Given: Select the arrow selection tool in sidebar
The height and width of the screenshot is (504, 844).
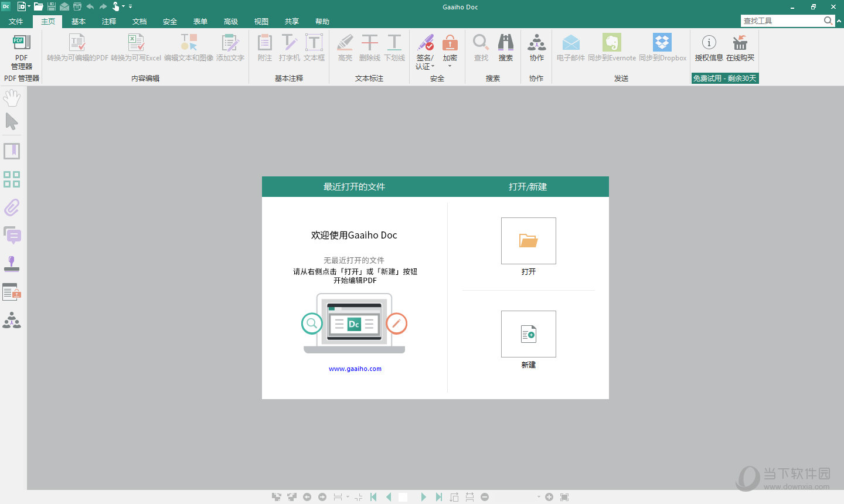Looking at the screenshot, I should coord(12,121).
